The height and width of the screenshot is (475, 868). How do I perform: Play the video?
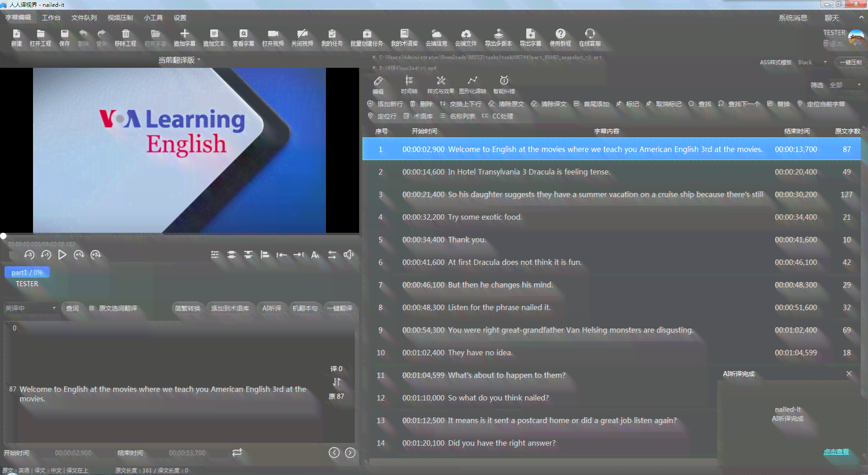coord(62,255)
